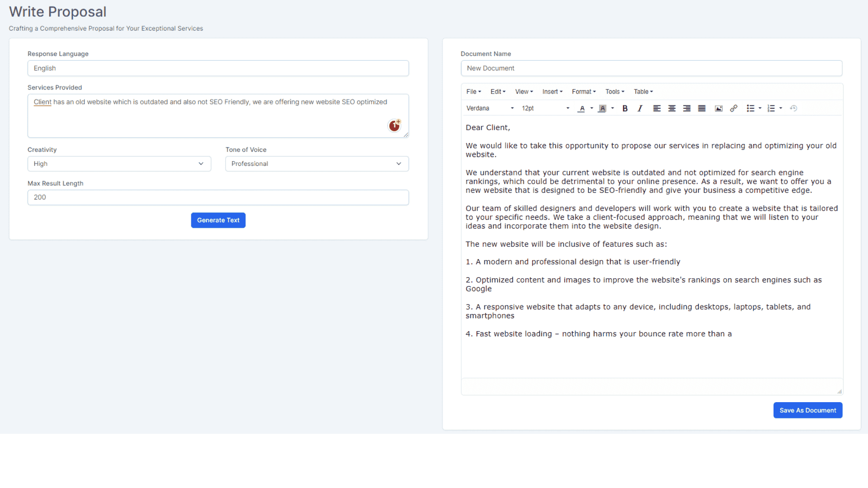Edit the Document Name field

point(651,68)
